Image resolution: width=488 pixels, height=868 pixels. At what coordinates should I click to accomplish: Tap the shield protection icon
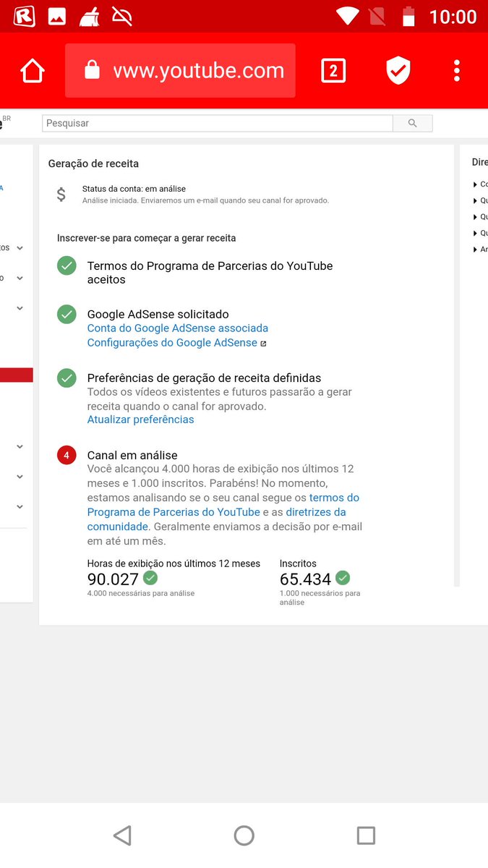[398, 71]
